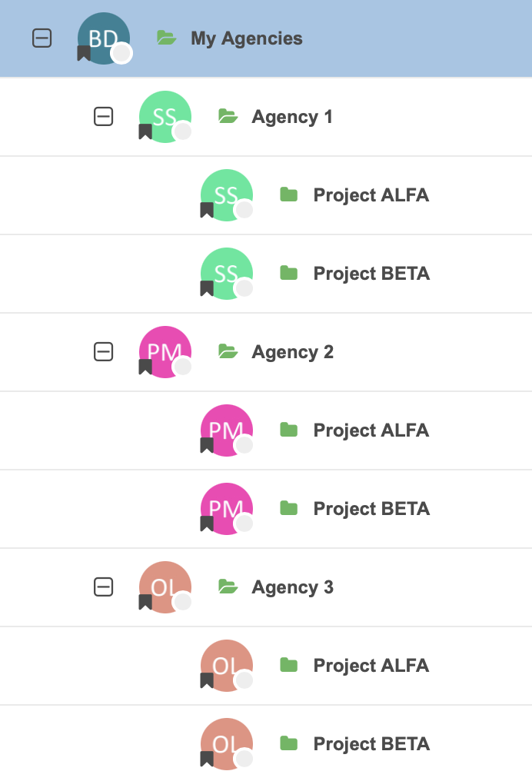The width and height of the screenshot is (532, 781).
Task: Select Project BETA under Agency 2
Action: click(371, 509)
